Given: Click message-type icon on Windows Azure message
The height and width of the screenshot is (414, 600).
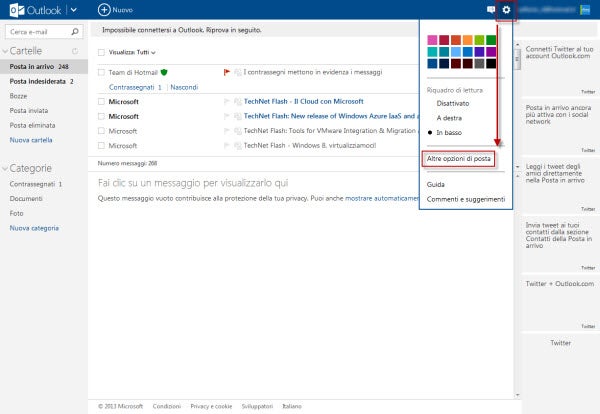Looking at the screenshot, I should click(238, 116).
